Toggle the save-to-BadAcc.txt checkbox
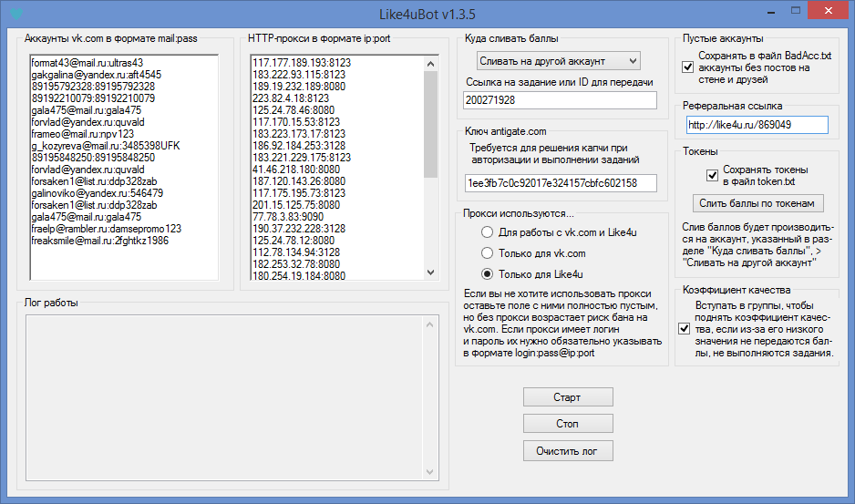 (x=687, y=67)
